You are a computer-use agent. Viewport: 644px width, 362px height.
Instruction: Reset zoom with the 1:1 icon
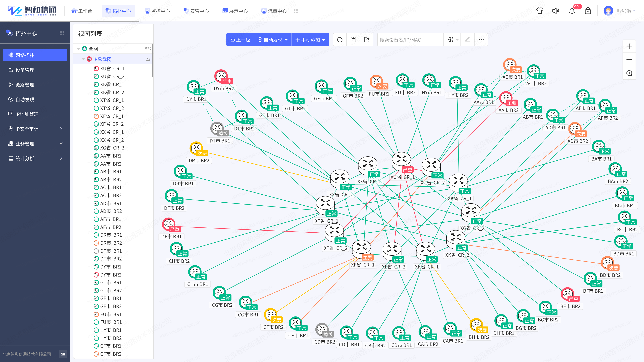(x=629, y=73)
